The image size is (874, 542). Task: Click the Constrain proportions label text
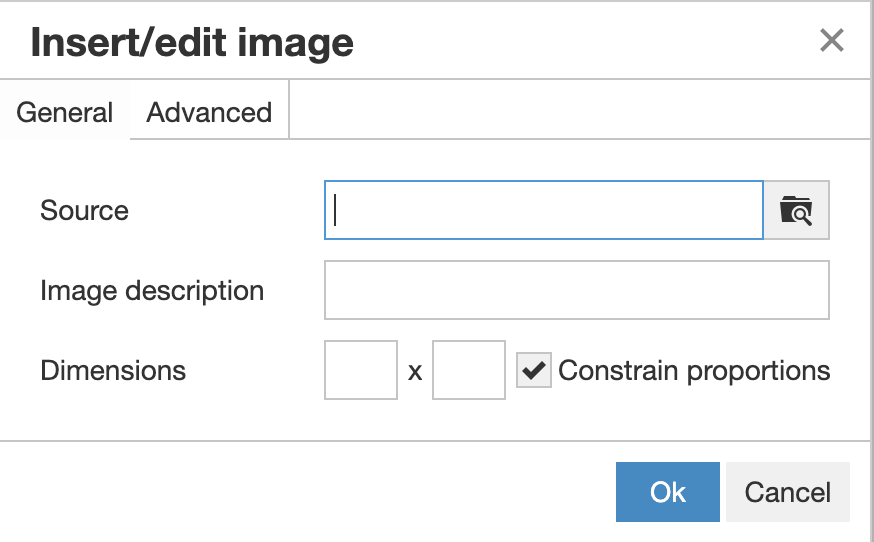[694, 371]
